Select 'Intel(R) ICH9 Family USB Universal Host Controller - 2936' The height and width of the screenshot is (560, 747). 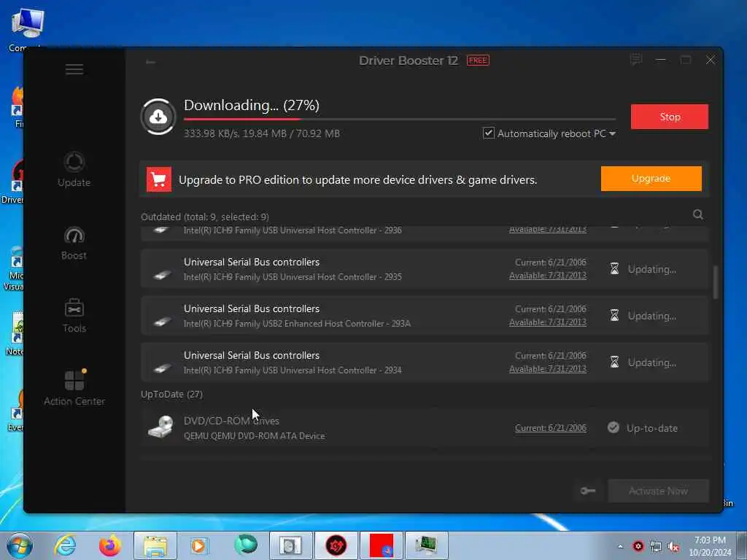[293, 230]
